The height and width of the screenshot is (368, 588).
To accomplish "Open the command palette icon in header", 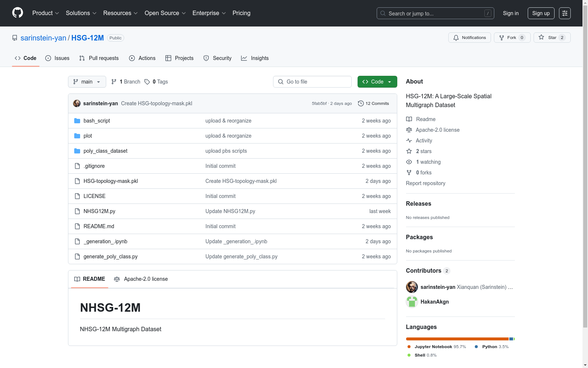I will coord(565,13).
